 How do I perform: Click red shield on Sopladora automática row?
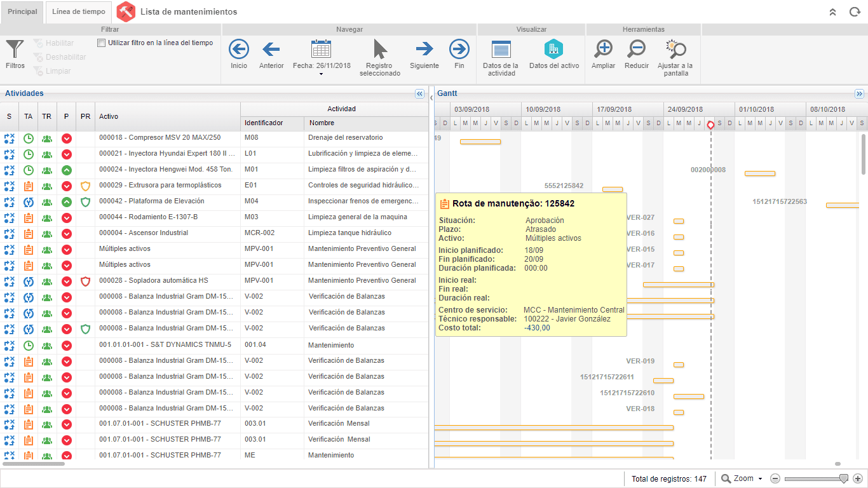click(x=86, y=281)
